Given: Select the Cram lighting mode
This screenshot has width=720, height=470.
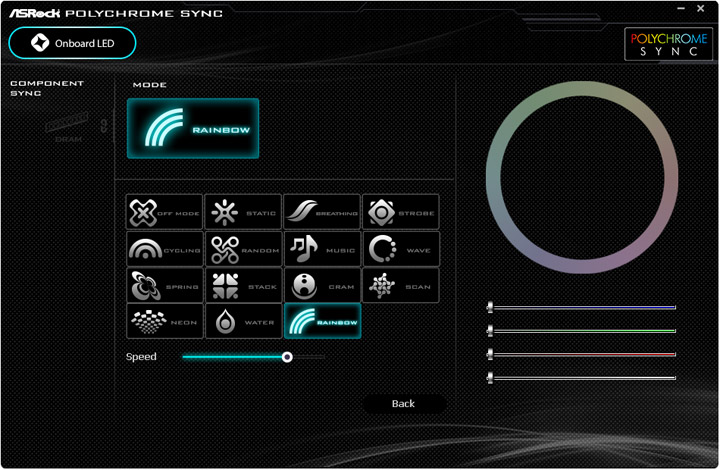Looking at the screenshot, I should [x=322, y=285].
